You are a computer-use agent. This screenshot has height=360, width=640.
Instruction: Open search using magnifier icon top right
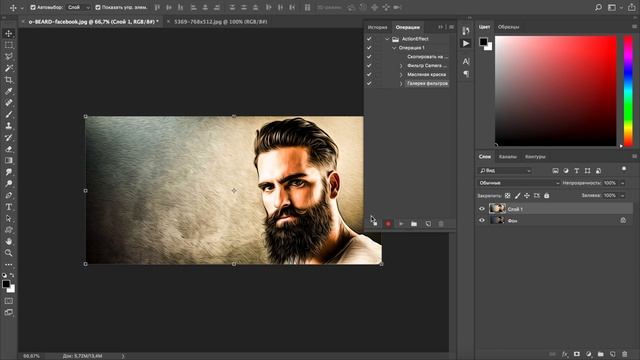(598, 7)
